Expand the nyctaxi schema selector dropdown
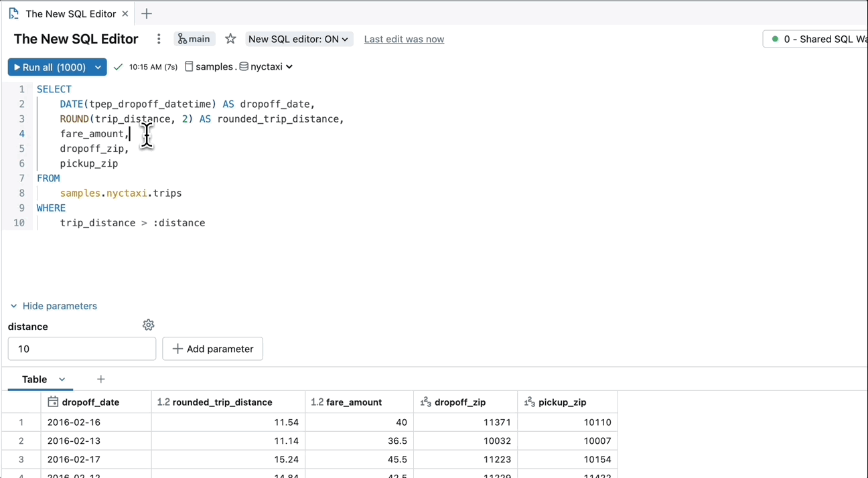The width and height of the screenshot is (868, 478). tap(288, 66)
